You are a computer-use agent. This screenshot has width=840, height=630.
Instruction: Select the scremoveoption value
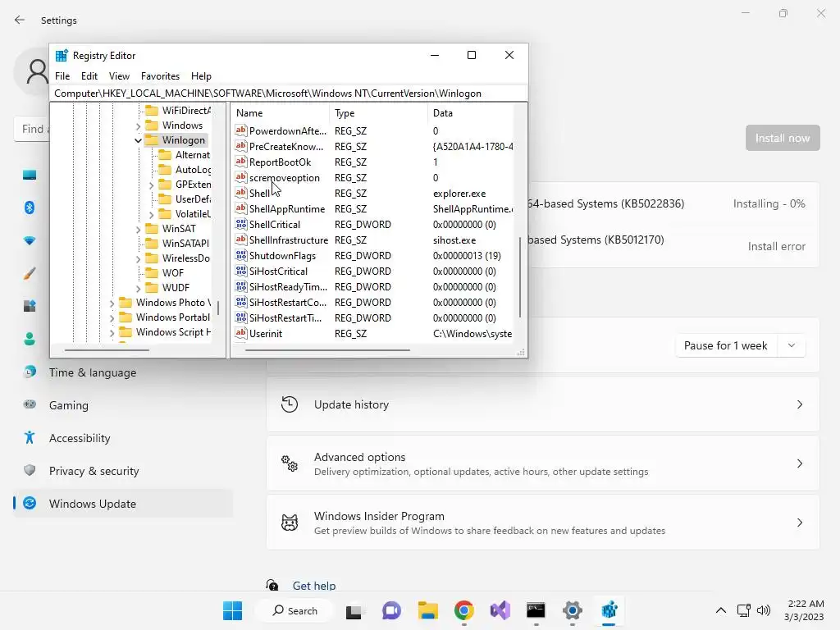[x=284, y=178]
